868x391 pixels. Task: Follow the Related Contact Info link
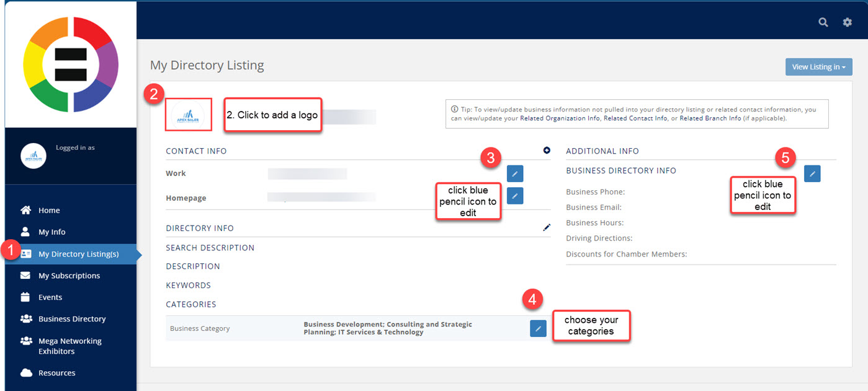[635, 118]
